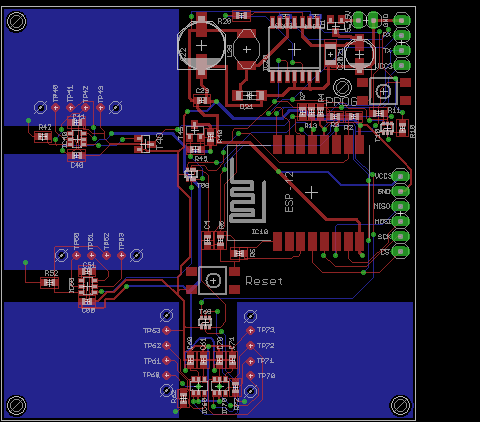Select the TP61 test point pad
The image size is (480, 422).
point(166,360)
